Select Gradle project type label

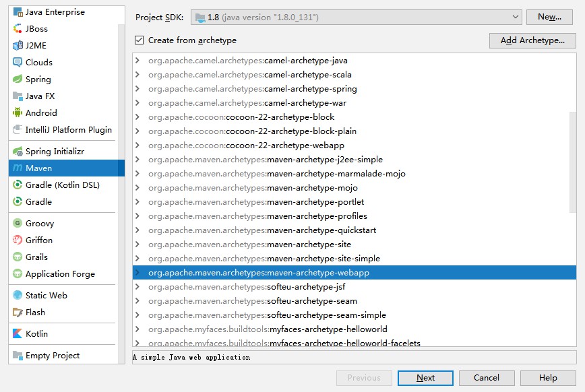click(x=38, y=201)
